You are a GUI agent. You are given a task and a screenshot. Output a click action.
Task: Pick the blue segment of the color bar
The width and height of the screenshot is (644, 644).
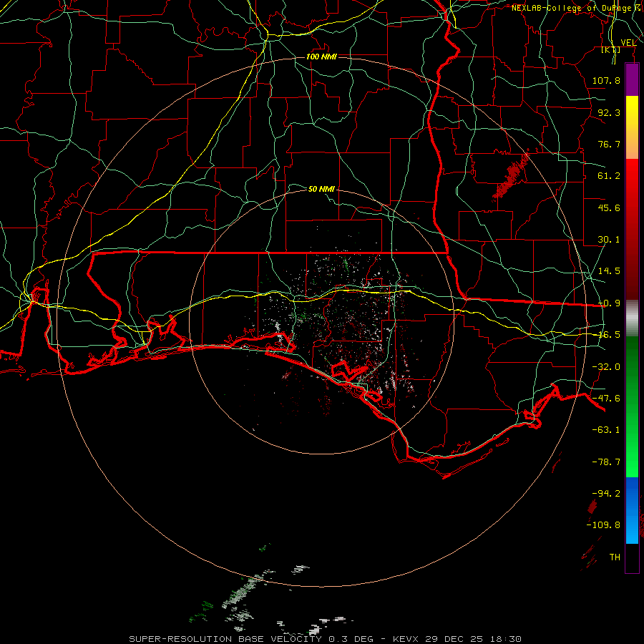[632, 510]
